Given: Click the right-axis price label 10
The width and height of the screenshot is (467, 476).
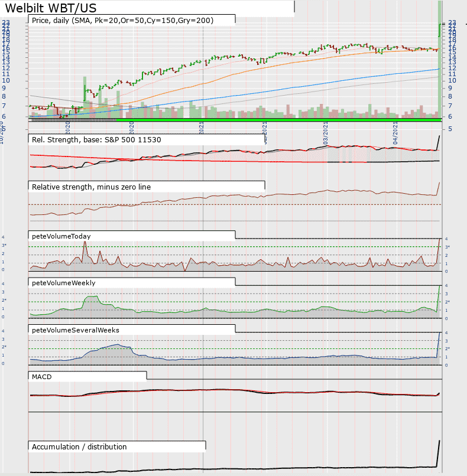Looking at the screenshot, I should tap(452, 80).
